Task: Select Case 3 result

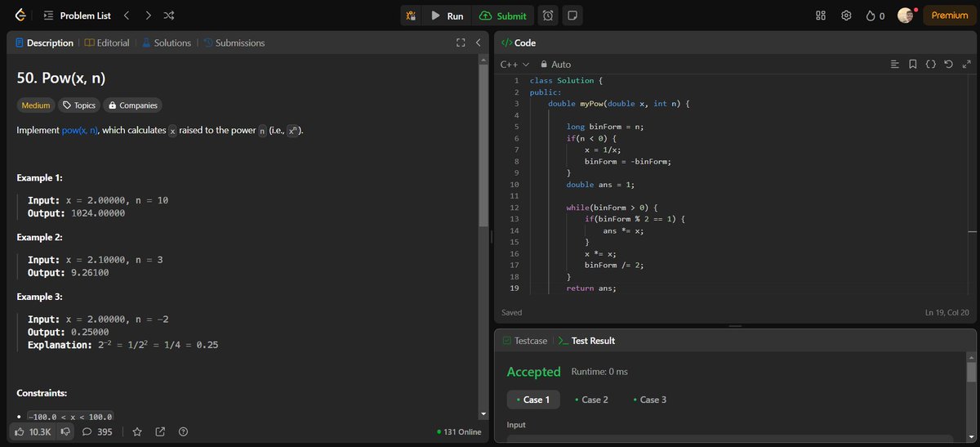Action: click(x=649, y=400)
